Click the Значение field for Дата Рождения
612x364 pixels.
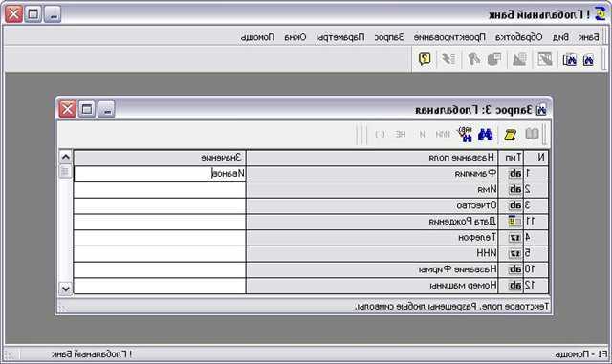click(x=160, y=222)
